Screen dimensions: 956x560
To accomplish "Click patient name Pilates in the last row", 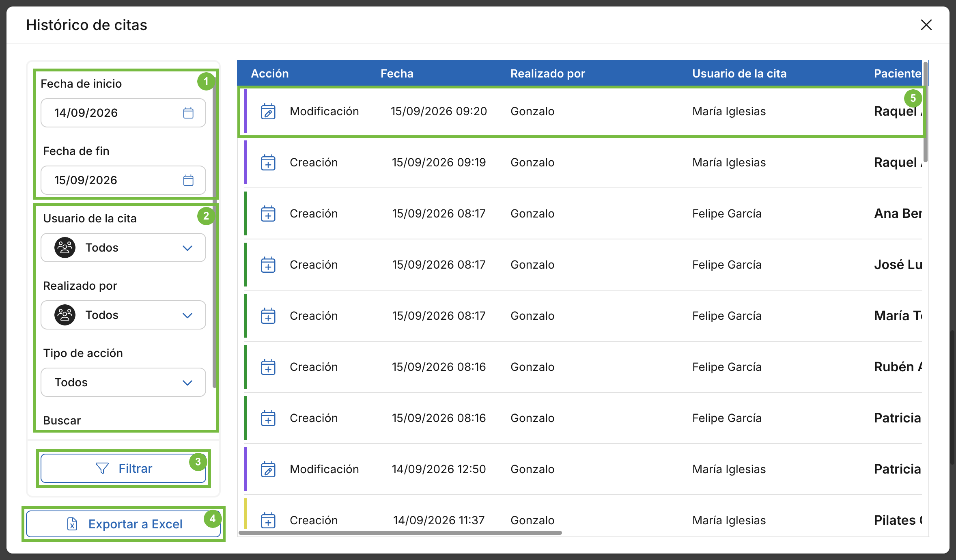I will tap(898, 520).
